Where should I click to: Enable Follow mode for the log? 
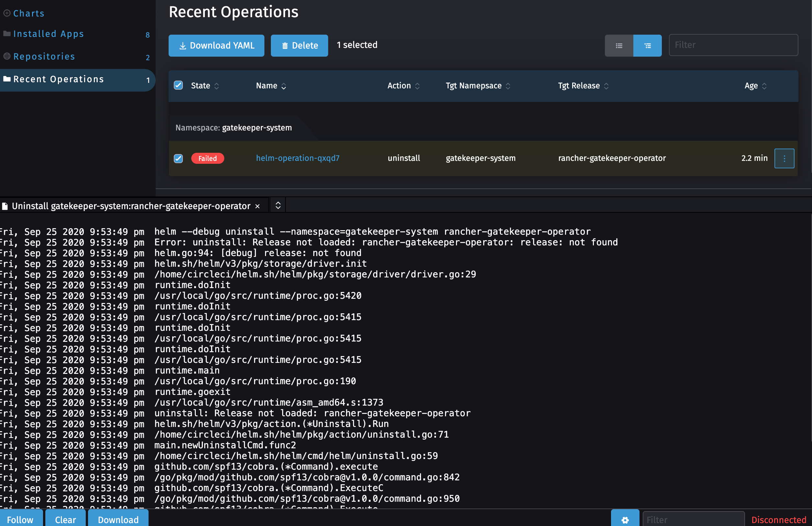21,520
